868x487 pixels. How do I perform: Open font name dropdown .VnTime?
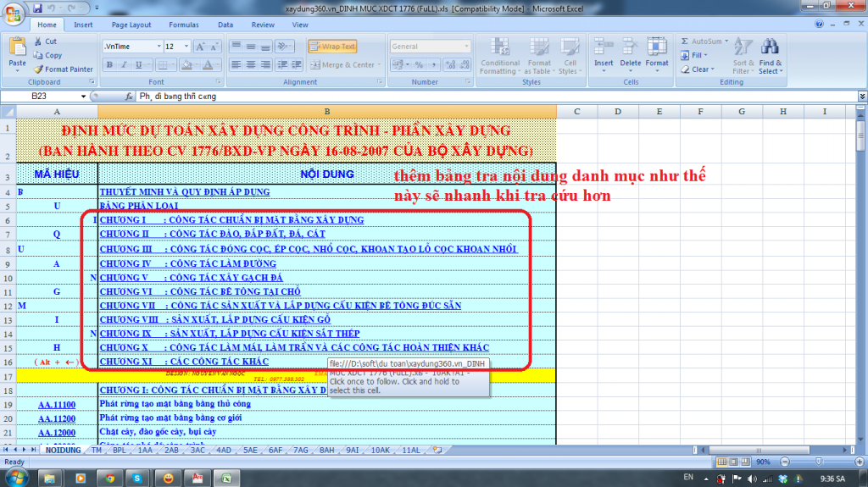pyautogui.click(x=159, y=47)
